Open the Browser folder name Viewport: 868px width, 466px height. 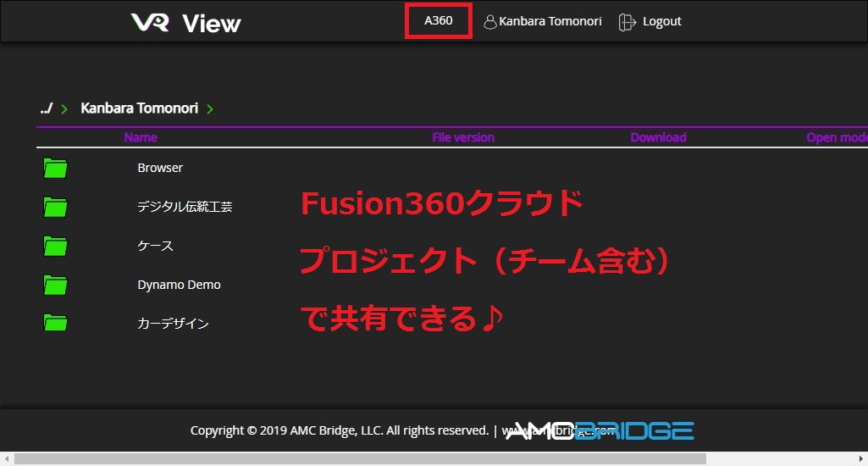point(160,168)
